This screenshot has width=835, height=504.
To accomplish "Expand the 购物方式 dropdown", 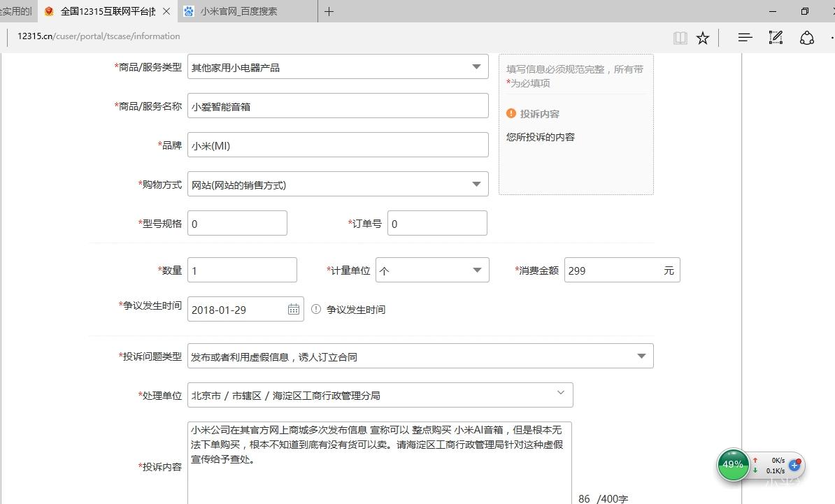I will 476,184.
